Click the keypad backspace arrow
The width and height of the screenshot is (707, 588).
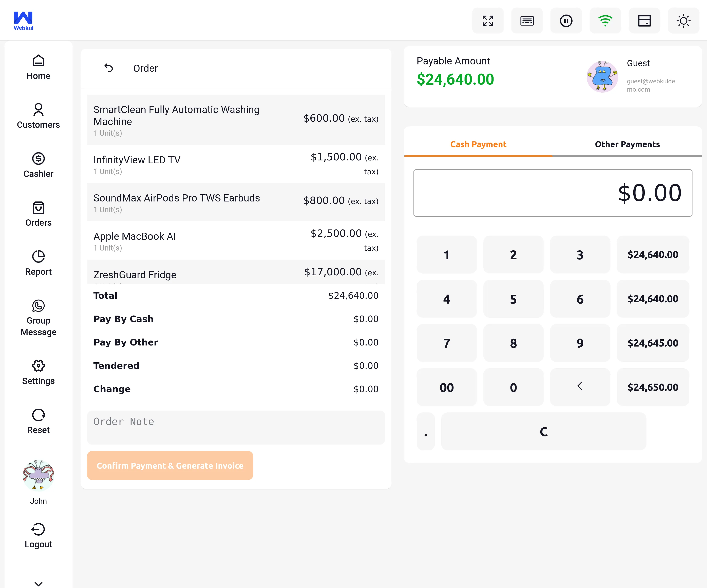(580, 387)
